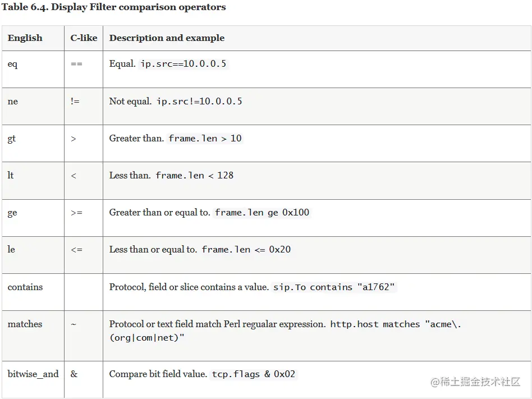This screenshot has width=532, height=399.
Task: Click the 'English' column header
Action: [25, 38]
